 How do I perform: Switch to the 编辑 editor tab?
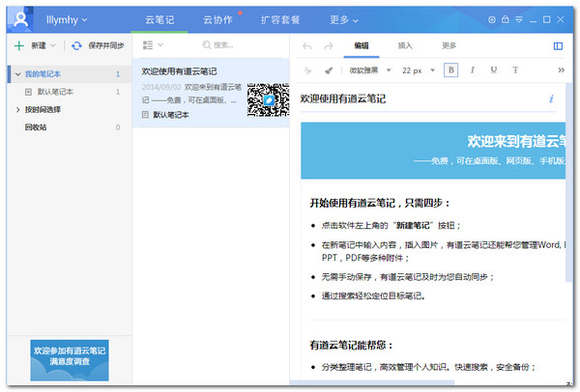coord(362,45)
